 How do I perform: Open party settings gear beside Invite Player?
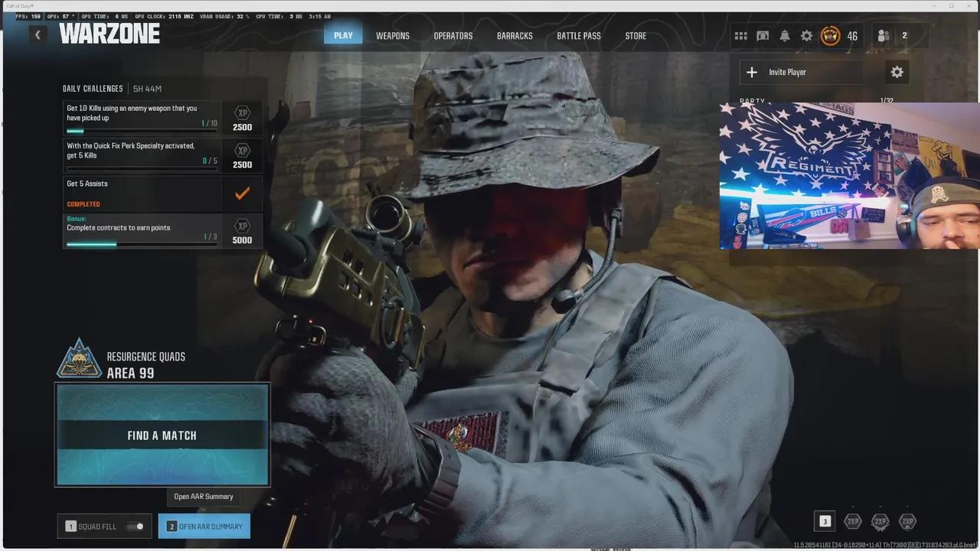coord(897,72)
